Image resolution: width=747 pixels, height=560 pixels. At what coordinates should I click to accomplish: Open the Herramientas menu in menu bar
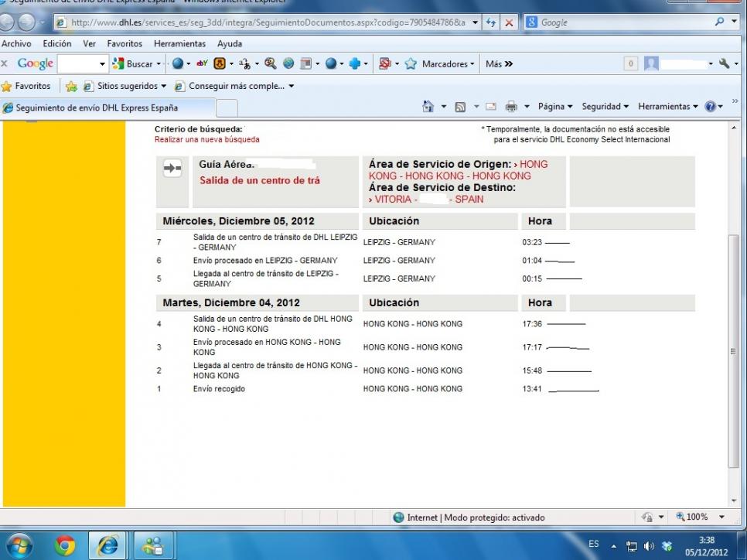point(179,43)
